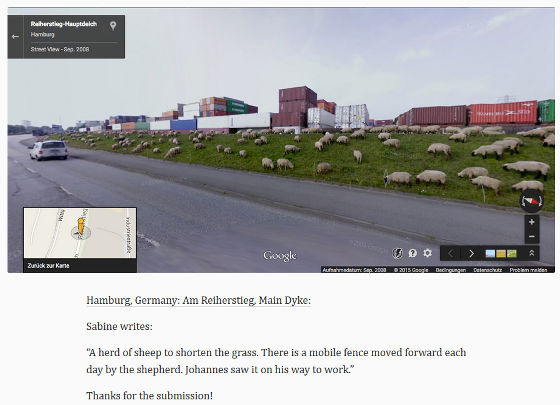Click the mini map with pegman
The width and height of the screenshot is (560, 405).
click(80, 233)
